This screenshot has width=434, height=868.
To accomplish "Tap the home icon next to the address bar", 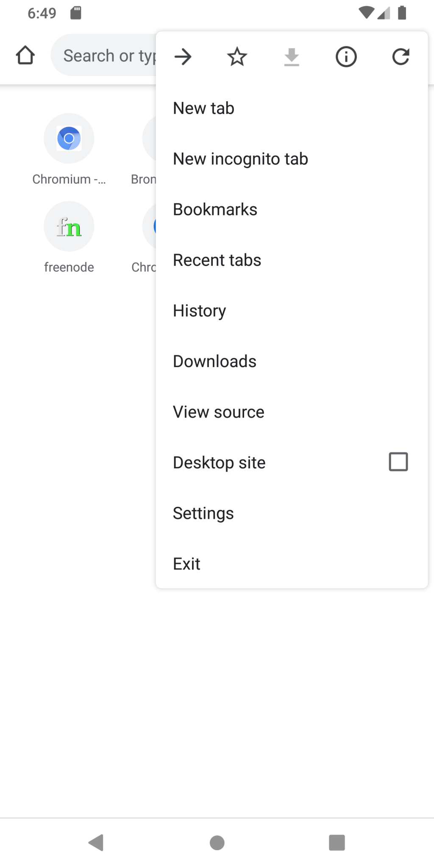I will pyautogui.click(x=25, y=55).
